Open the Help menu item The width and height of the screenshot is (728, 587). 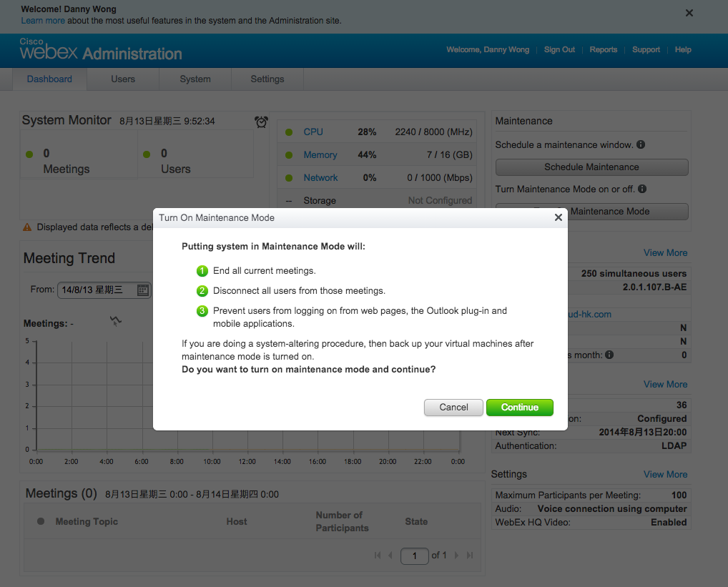coord(683,49)
